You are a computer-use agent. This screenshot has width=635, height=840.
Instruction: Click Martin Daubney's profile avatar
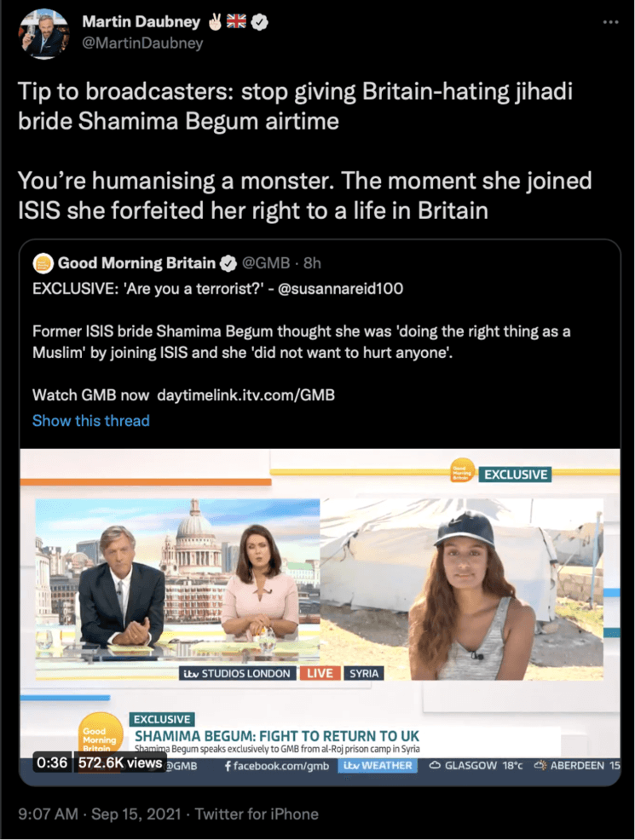(x=44, y=33)
